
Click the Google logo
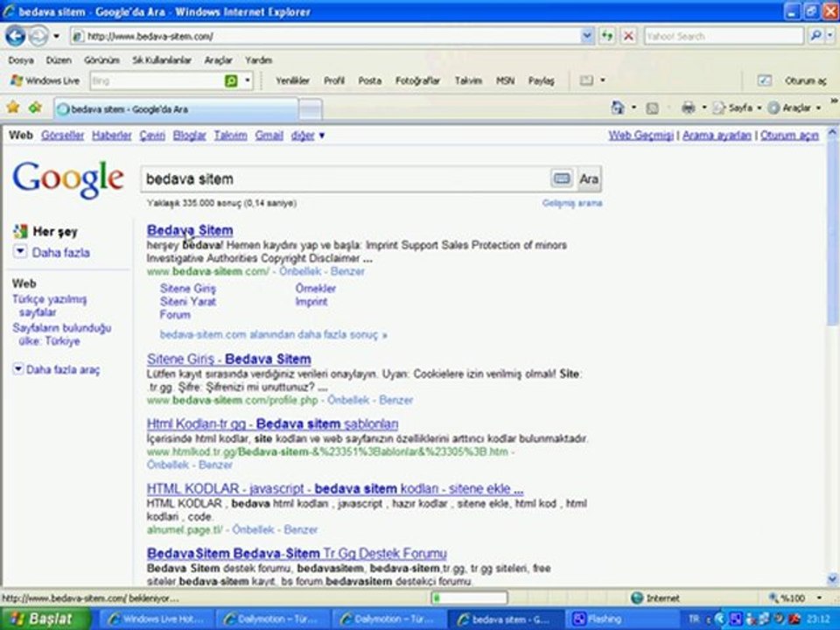(x=68, y=179)
